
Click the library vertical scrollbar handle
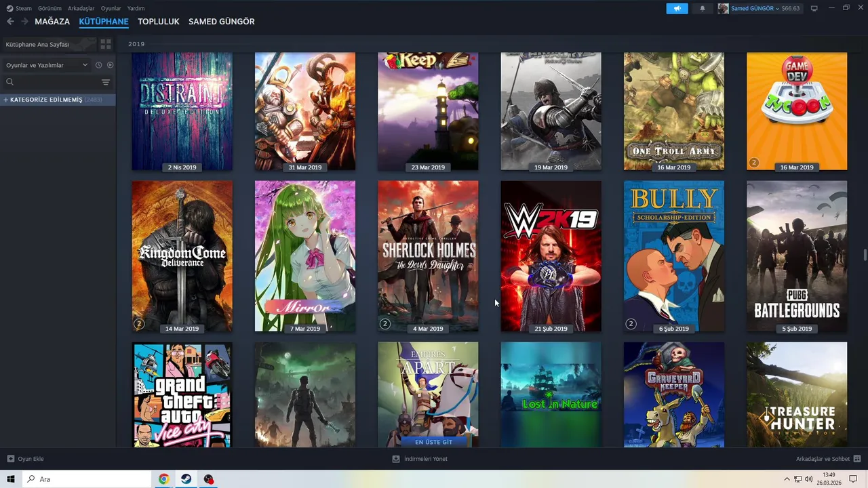865,254
